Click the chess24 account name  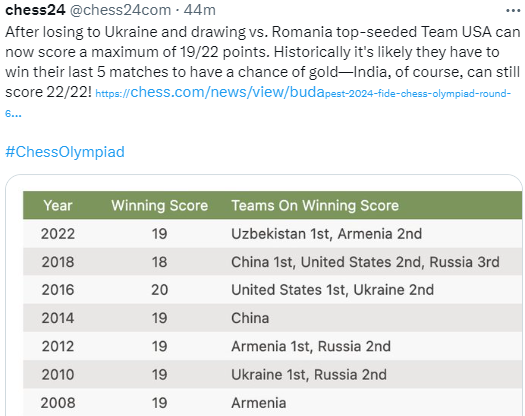(x=35, y=10)
